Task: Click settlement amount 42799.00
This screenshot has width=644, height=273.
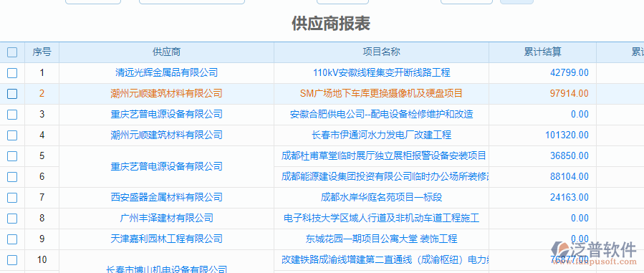Action: point(569,73)
